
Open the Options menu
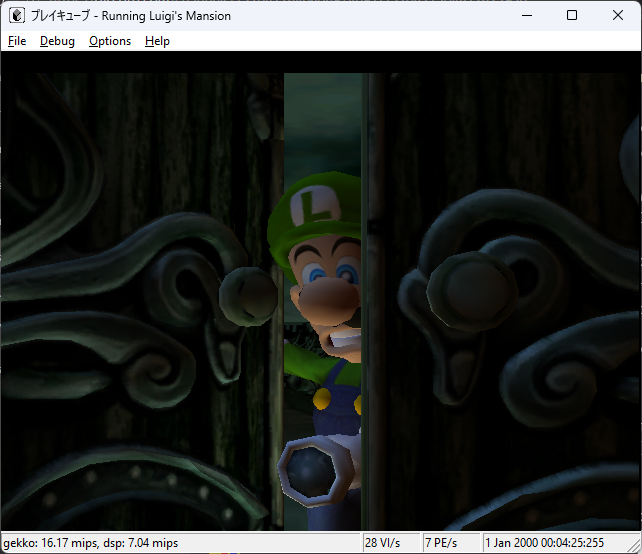[110, 41]
